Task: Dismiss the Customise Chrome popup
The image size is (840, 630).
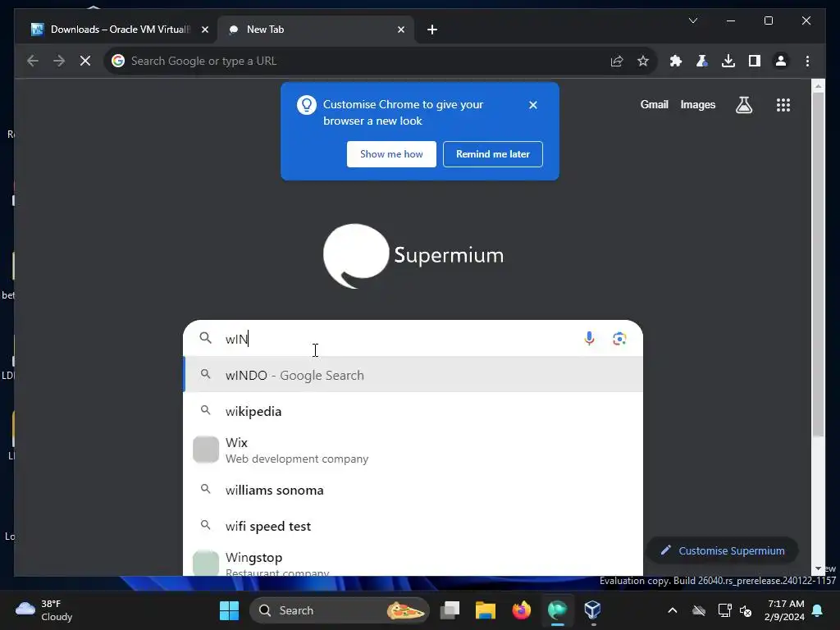Action: [x=532, y=105]
